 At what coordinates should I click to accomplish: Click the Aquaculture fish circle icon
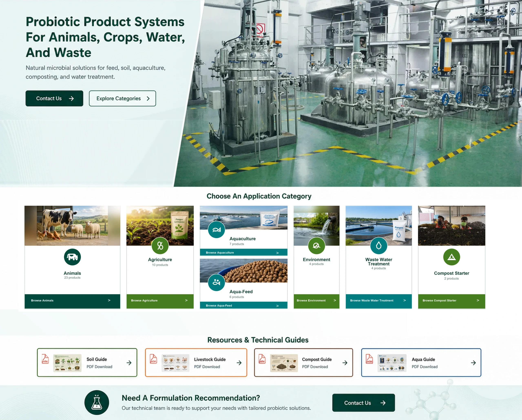tap(216, 230)
